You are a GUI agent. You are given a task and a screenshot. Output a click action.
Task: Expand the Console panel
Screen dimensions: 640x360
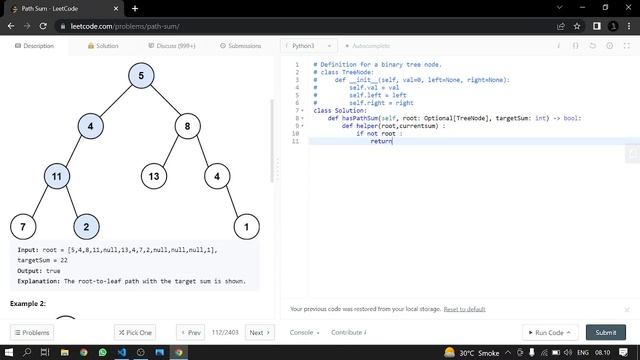[x=304, y=333]
